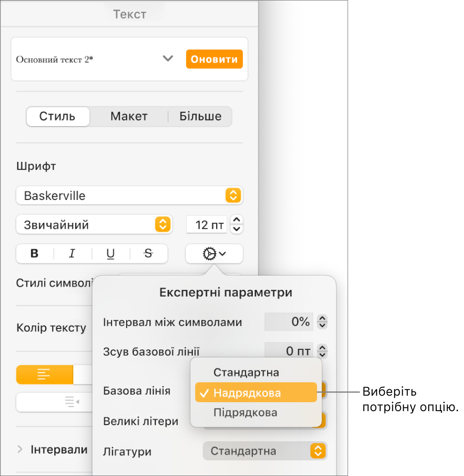Image resolution: width=464 pixels, height=476 pixels.
Task: Open the Лігатури Стандартна dropdown
Action: (x=265, y=451)
